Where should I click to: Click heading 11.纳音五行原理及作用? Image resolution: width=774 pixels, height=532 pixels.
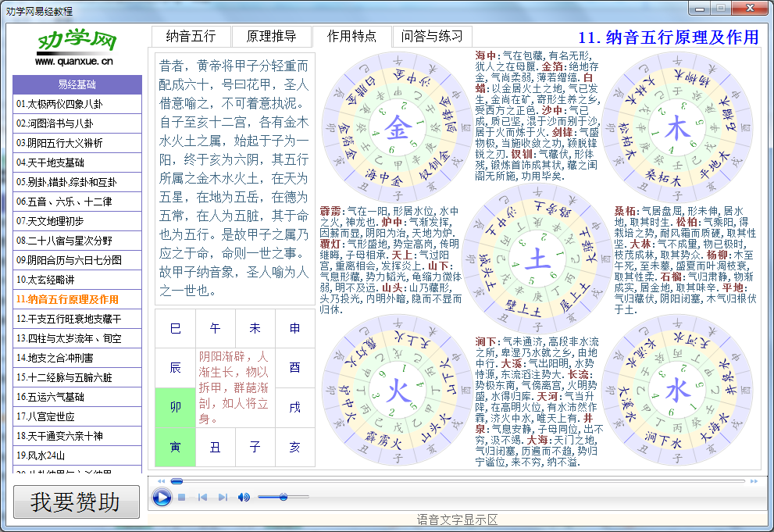(672, 37)
